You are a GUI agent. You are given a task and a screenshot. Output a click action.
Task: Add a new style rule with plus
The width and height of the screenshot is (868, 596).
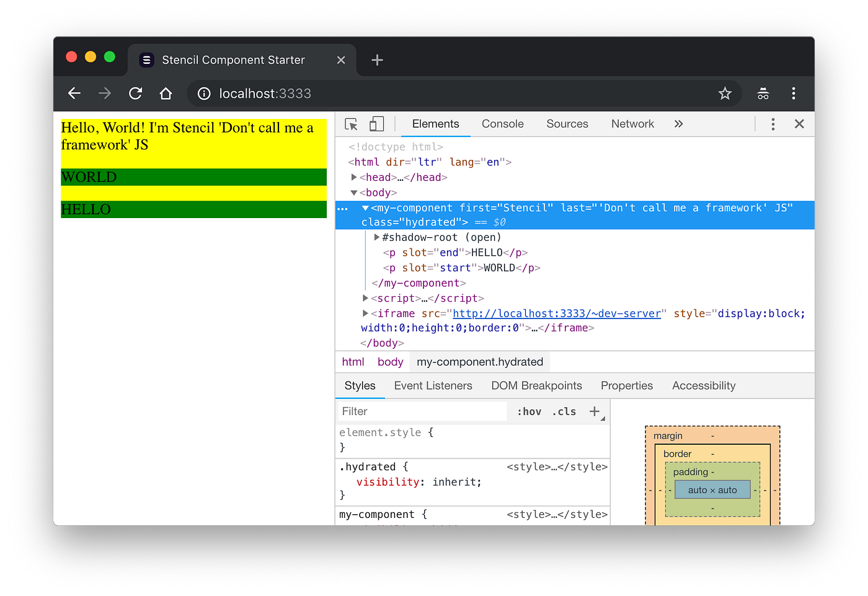(595, 411)
